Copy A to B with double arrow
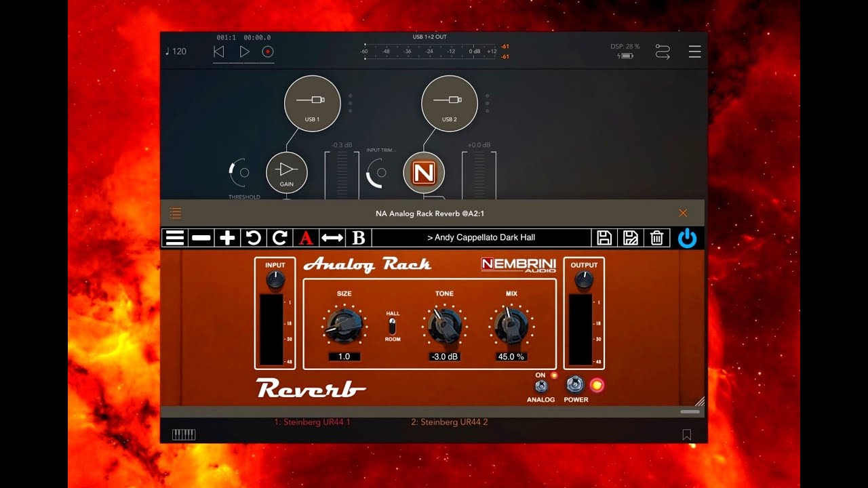The image size is (868, 488). (x=332, y=238)
